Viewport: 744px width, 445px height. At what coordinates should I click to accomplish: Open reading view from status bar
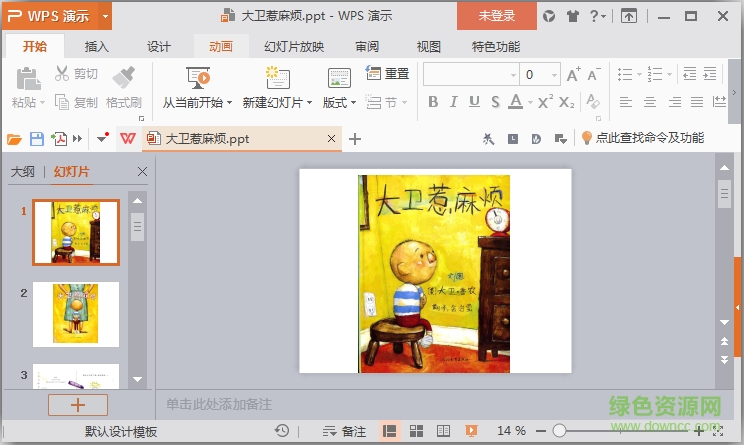tap(442, 430)
